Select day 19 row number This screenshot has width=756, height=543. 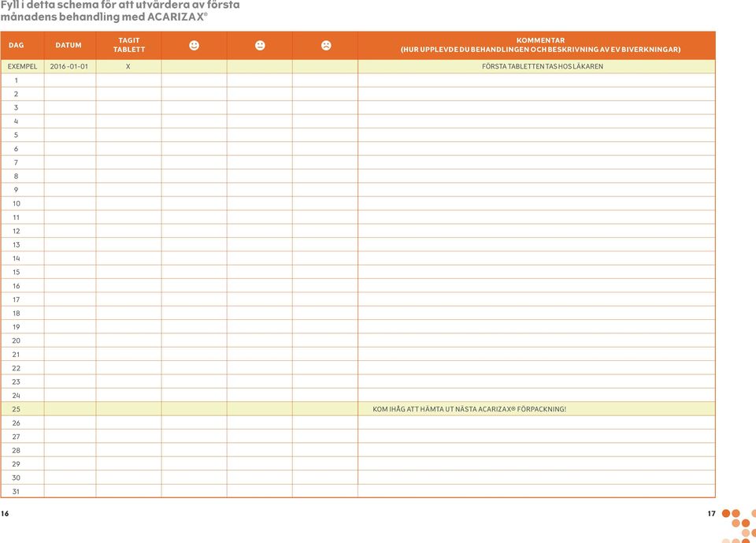pos(17,327)
